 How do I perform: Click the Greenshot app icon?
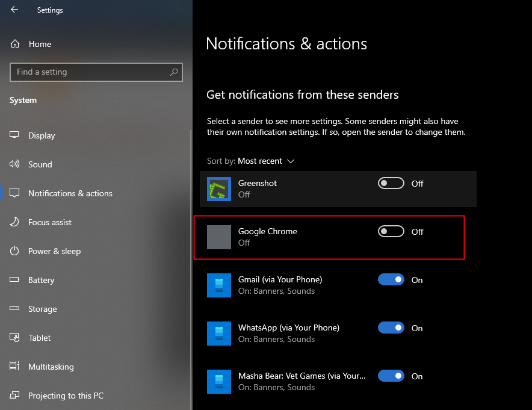click(219, 189)
